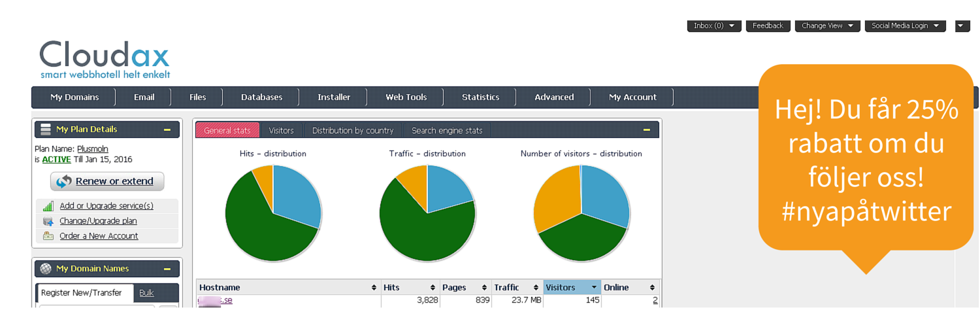Click the 3,828 hits cell

(x=410, y=301)
